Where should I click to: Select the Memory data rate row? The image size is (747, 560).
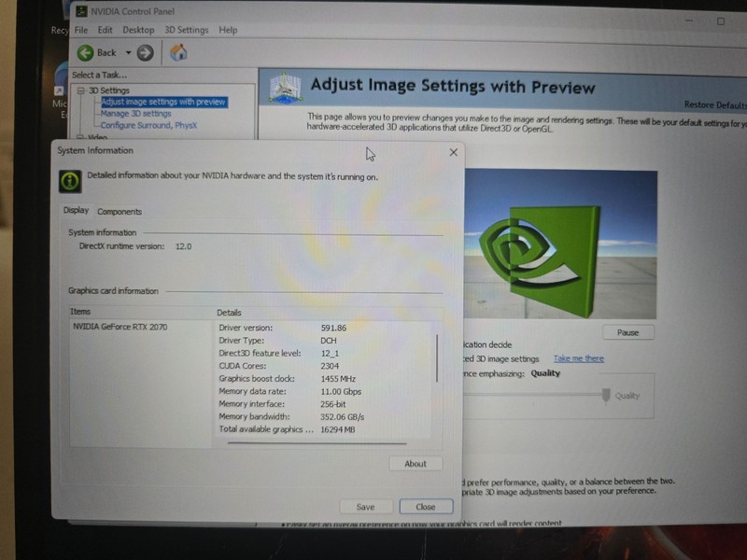[x=324, y=391]
